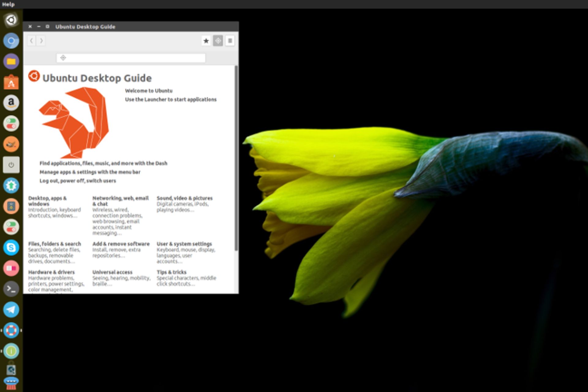Toggle the search button in toolbar
Screen dimensions: 588x392
point(218,41)
